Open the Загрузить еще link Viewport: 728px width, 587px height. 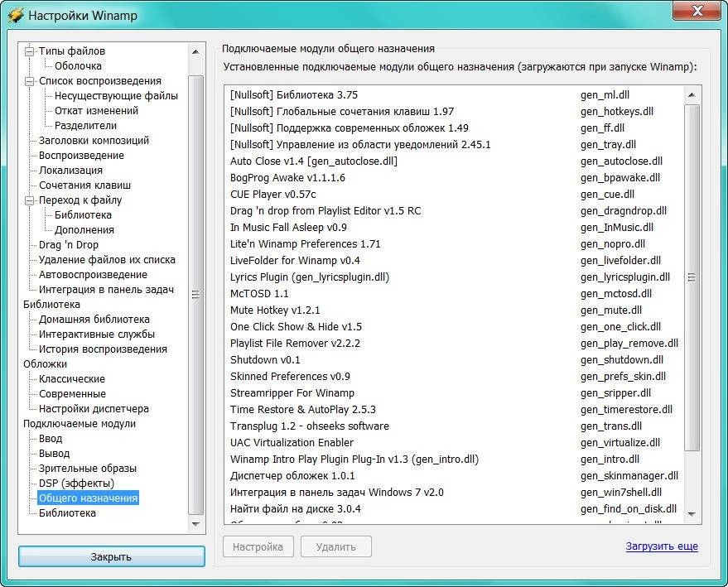coord(662,546)
